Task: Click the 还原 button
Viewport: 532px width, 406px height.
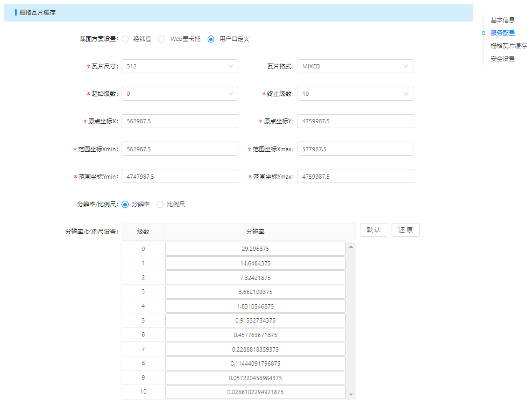Action: pos(405,230)
